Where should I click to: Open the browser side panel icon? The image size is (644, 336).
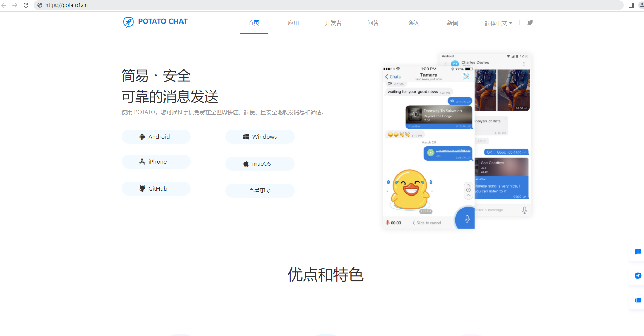(631, 5)
